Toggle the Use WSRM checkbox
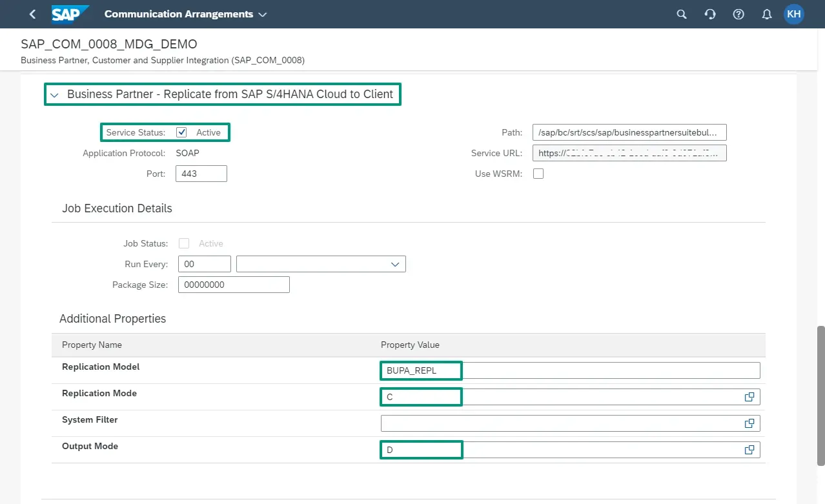 (538, 174)
